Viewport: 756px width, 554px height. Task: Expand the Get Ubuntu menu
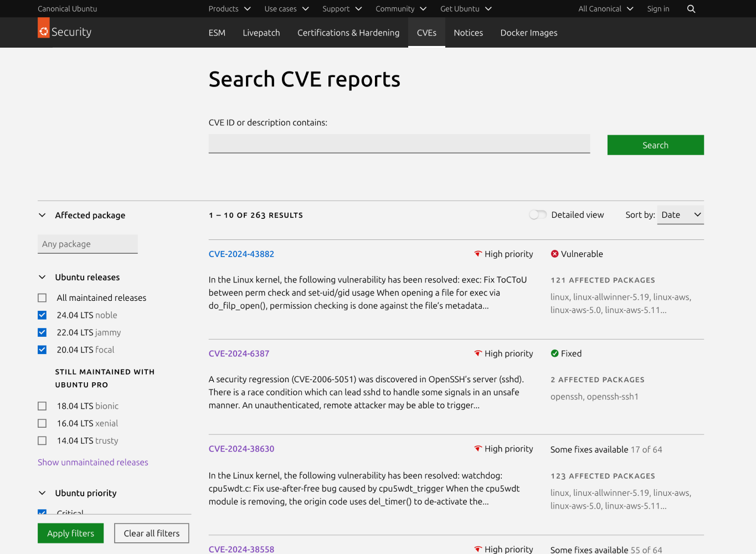[x=466, y=9]
